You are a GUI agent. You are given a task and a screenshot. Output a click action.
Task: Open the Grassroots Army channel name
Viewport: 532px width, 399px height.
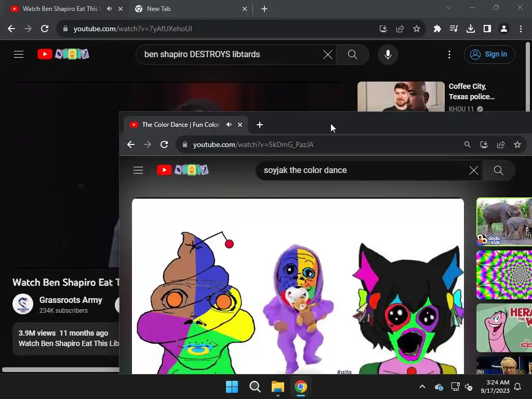click(71, 300)
